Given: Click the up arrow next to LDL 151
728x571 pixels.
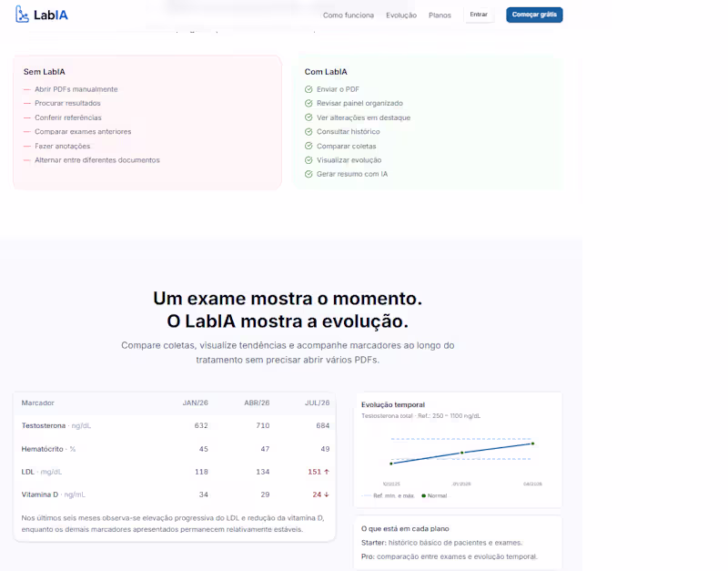Looking at the screenshot, I should pos(327,472).
